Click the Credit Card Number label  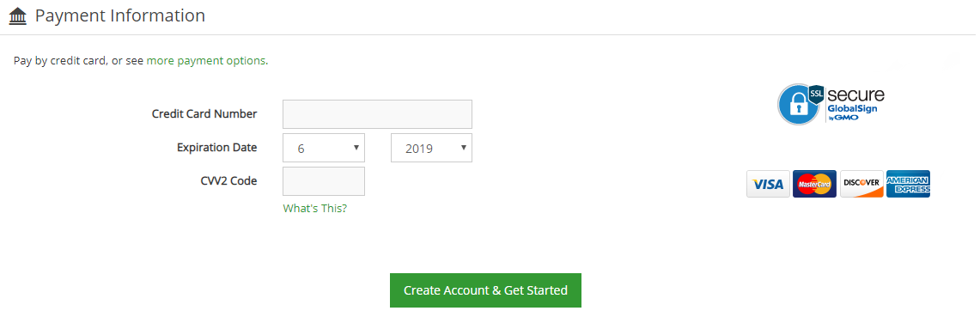[204, 113]
